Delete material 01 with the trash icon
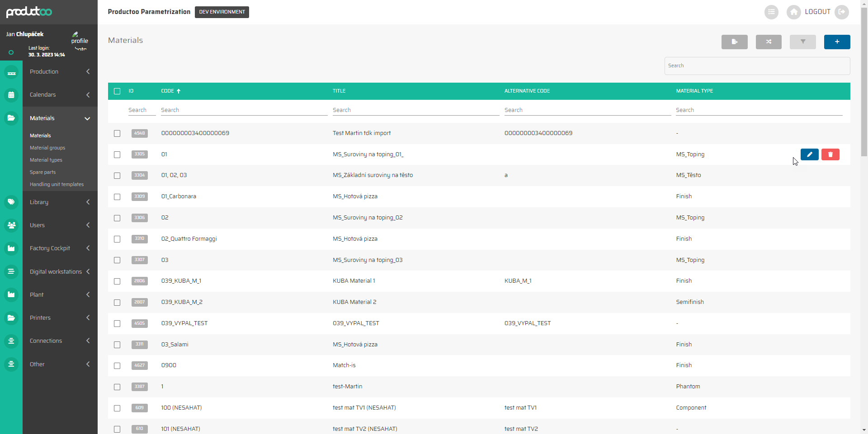The height and width of the screenshot is (434, 868). click(830, 154)
